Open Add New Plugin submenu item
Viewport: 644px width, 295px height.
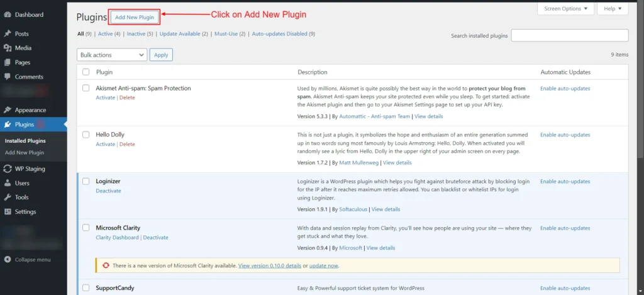[25, 153]
